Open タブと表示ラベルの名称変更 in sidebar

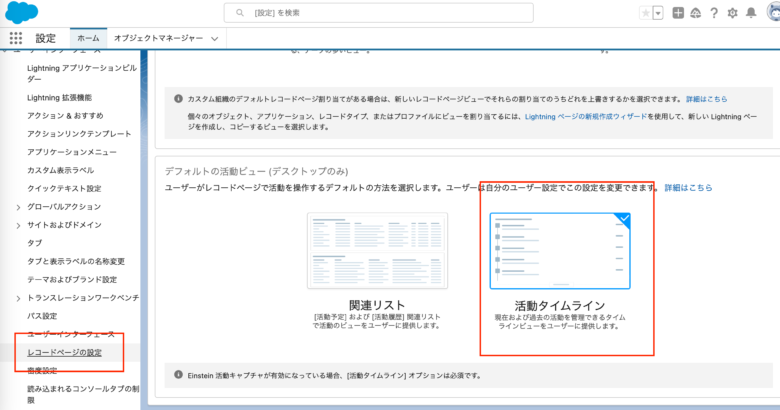76,261
